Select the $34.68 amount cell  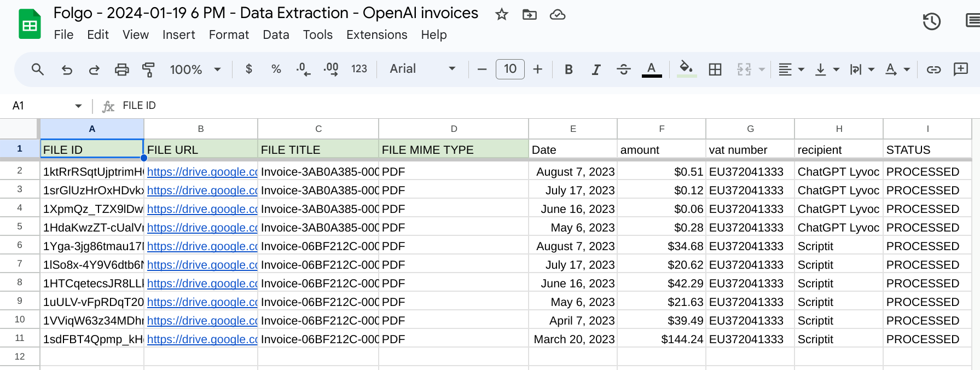coord(662,246)
